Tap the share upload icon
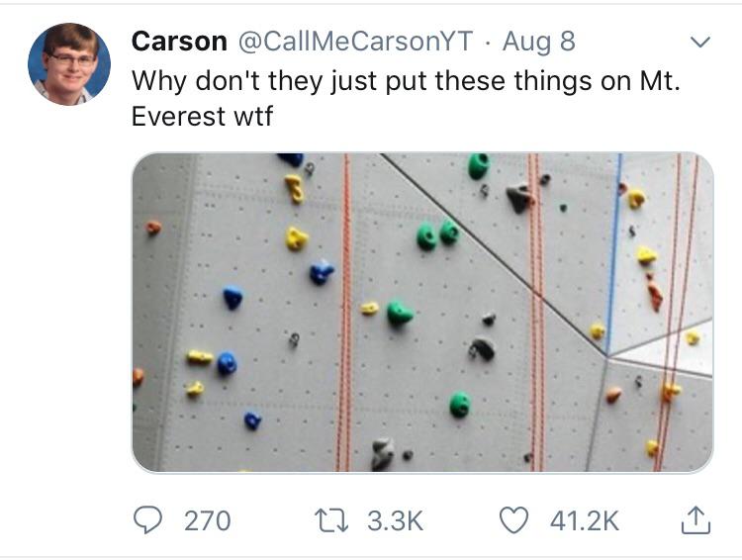The width and height of the screenshot is (742, 560). [x=696, y=518]
